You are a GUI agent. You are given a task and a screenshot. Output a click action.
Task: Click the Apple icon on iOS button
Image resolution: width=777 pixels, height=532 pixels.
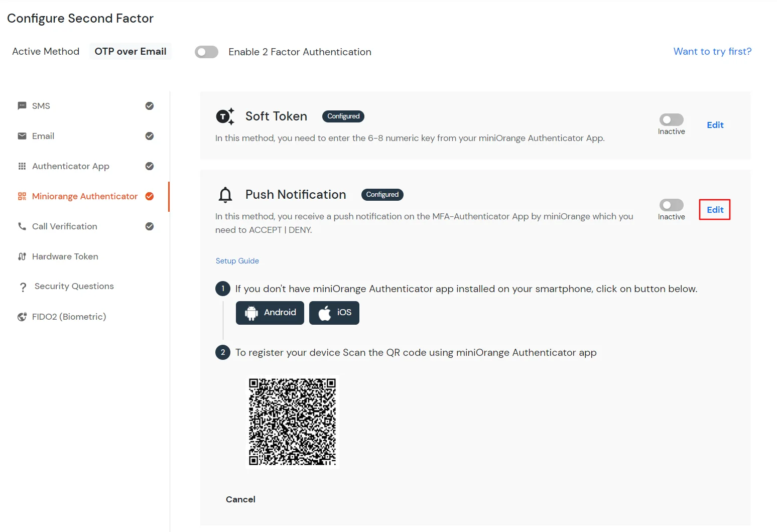tap(324, 312)
